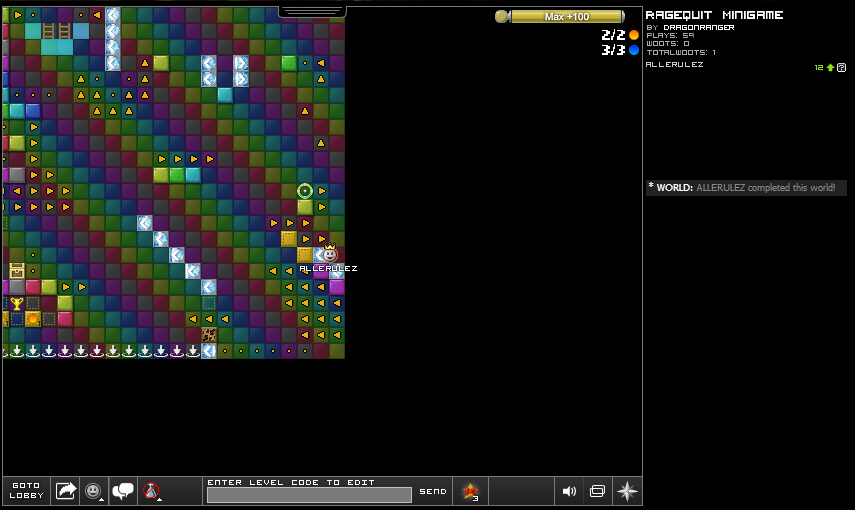Screen dimensions: 855x510
Task: Click the orange coin counter icon
Action: pos(634,35)
